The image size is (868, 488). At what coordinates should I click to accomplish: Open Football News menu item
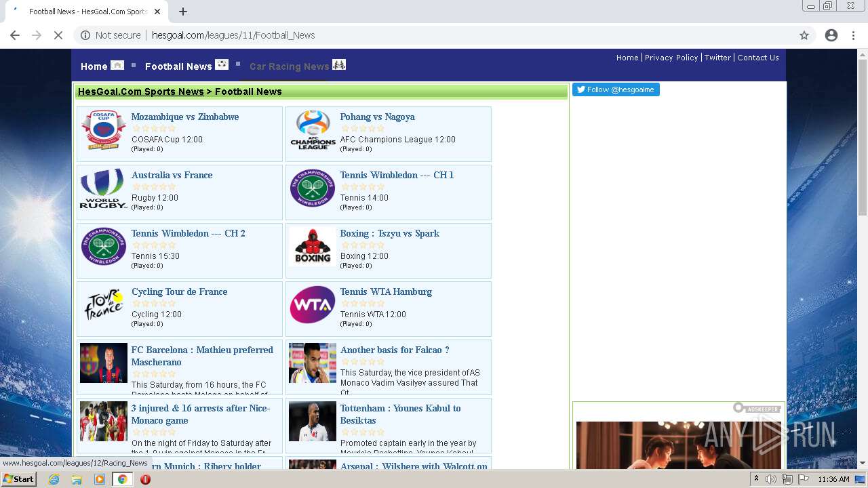pos(178,66)
